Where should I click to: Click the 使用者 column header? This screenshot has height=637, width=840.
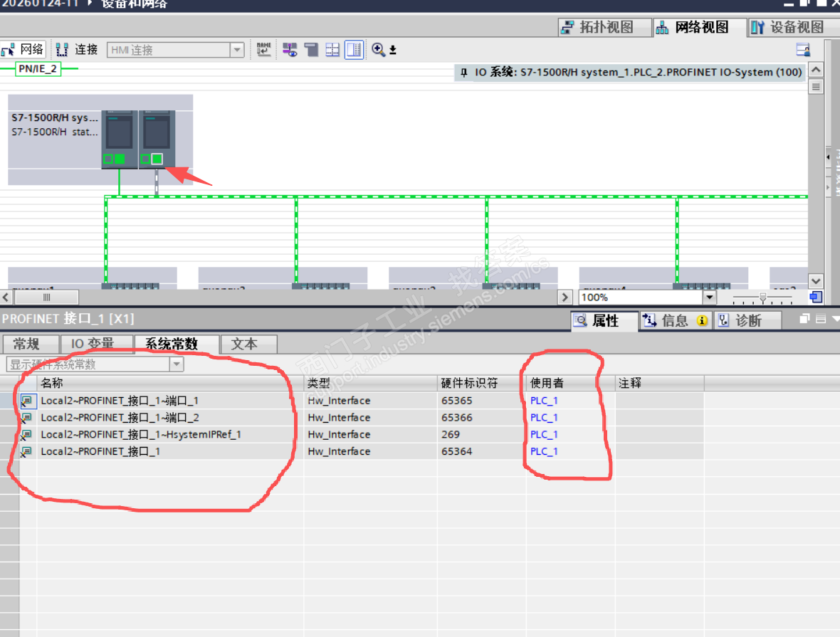570,382
